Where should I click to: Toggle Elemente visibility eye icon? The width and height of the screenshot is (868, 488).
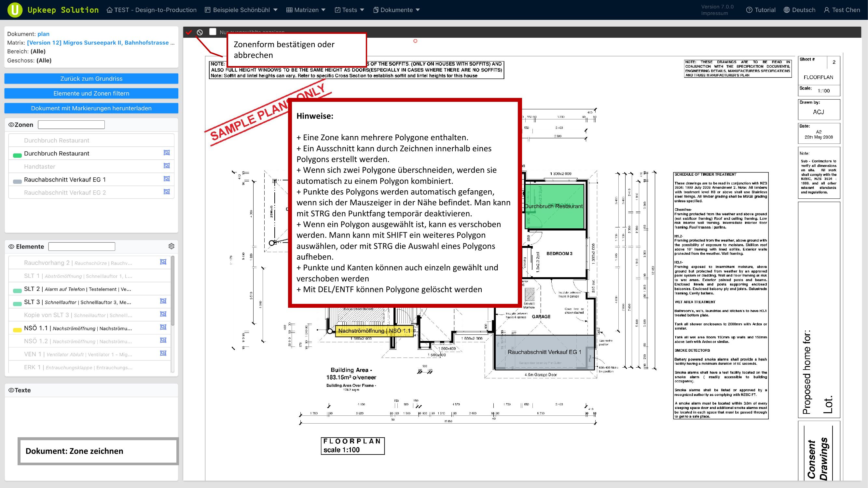click(x=11, y=247)
